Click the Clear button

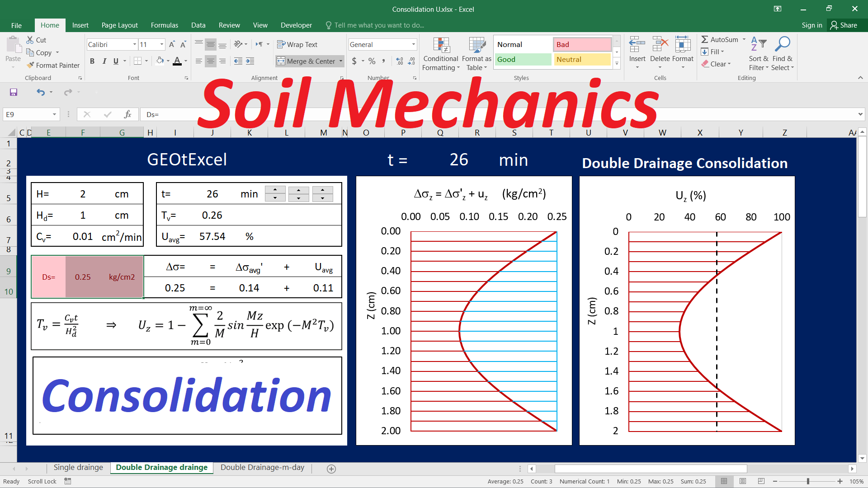coord(717,64)
